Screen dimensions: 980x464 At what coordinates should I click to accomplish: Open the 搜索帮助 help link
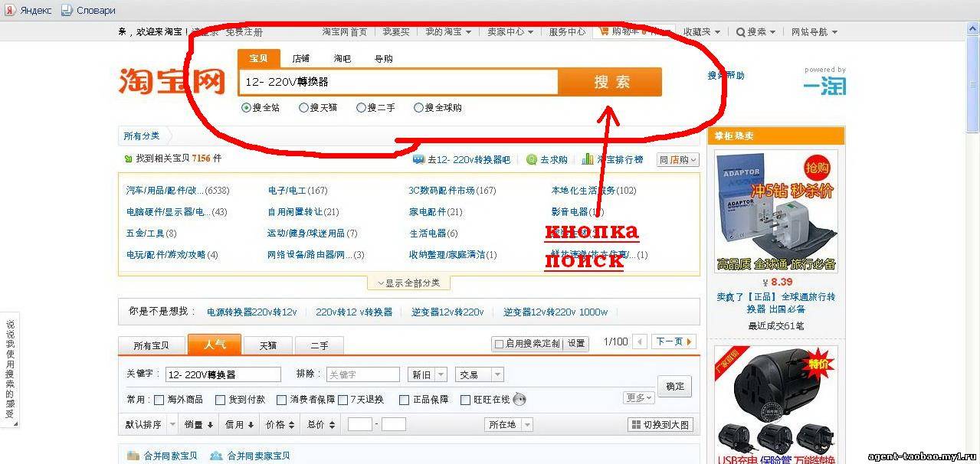[726, 76]
